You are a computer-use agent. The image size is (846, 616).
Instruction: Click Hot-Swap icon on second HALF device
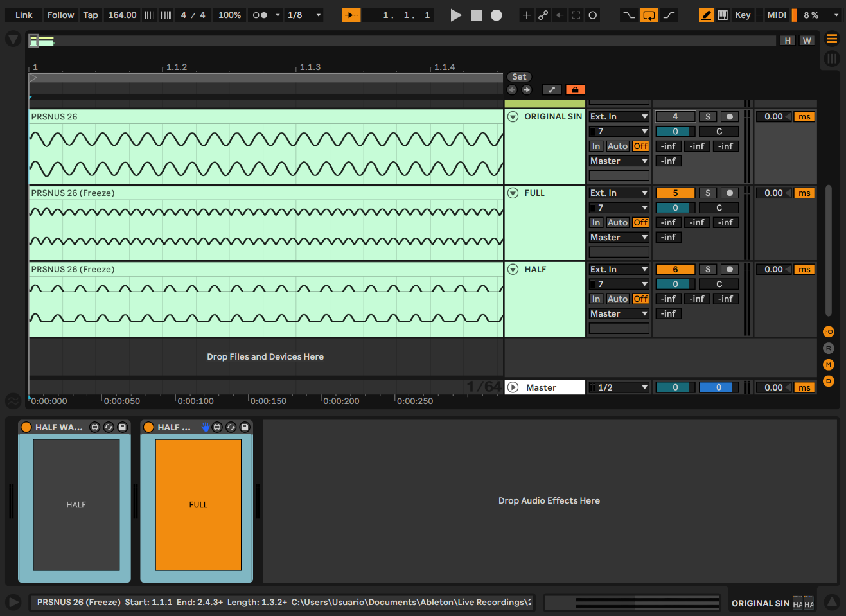(231, 427)
